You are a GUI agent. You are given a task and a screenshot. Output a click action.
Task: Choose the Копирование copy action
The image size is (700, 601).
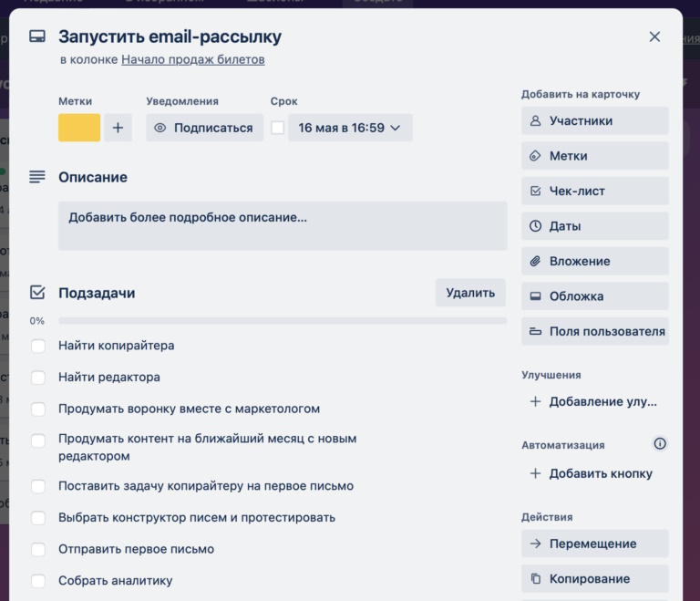coord(594,578)
